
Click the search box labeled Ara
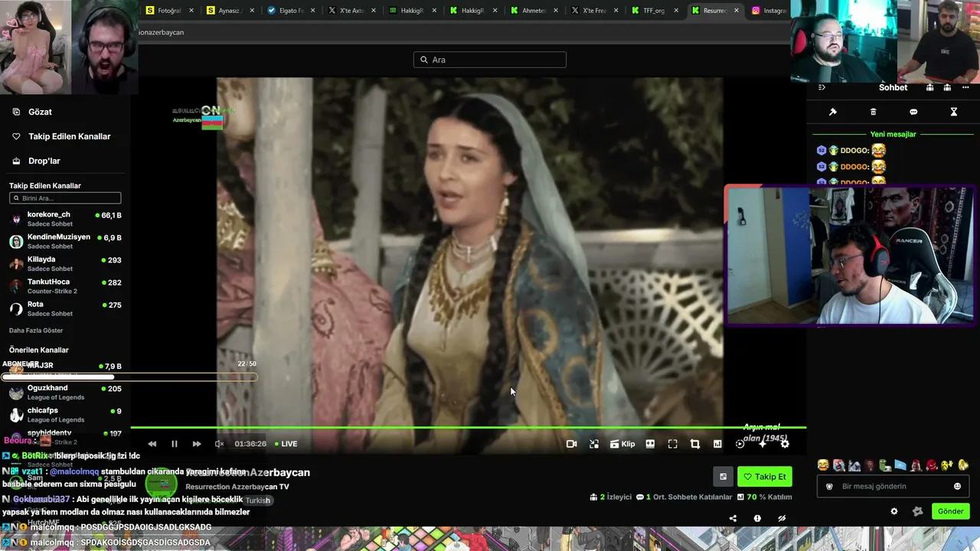coord(490,60)
